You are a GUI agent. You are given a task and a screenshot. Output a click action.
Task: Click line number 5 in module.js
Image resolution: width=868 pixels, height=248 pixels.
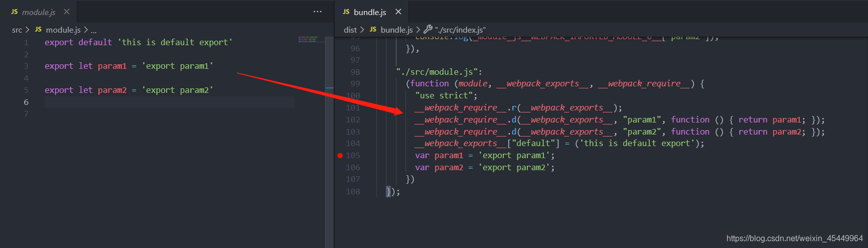[26, 90]
